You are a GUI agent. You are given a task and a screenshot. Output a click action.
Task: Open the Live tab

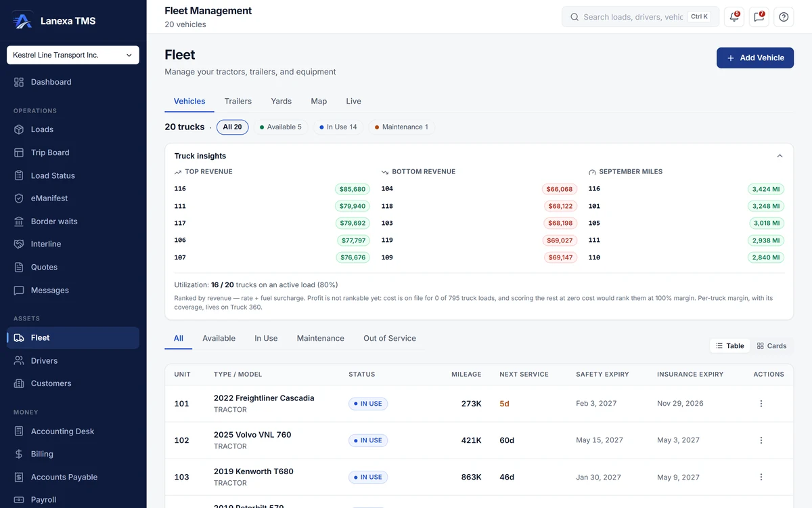coord(353,101)
